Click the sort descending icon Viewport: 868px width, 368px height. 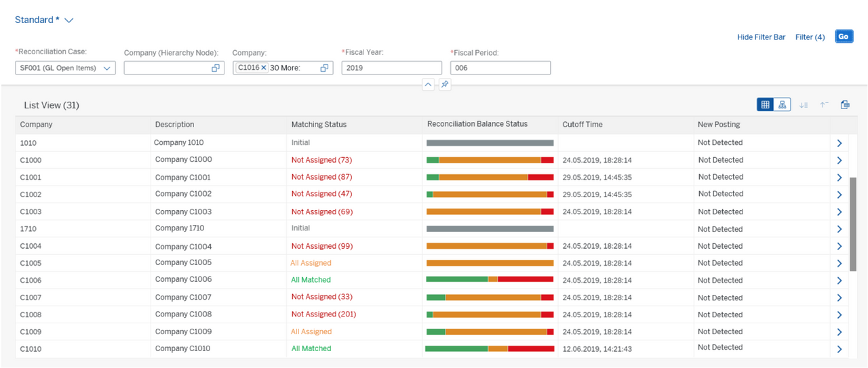(804, 105)
